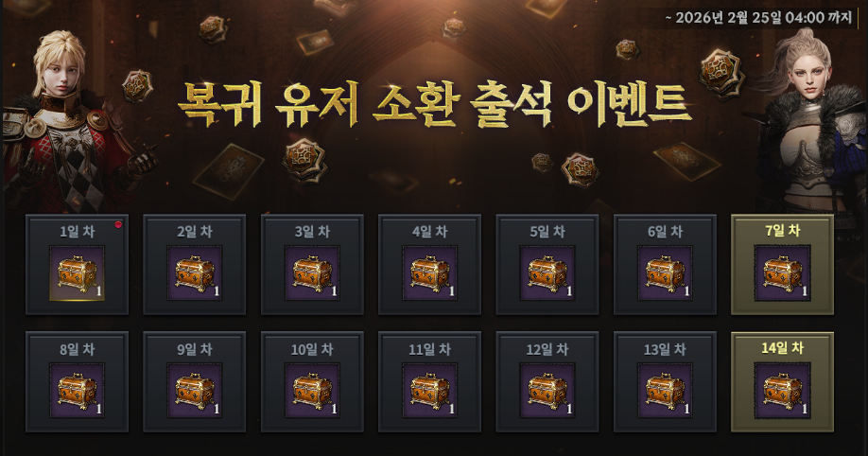Open the highlighted 7일 차 chest

click(783, 273)
